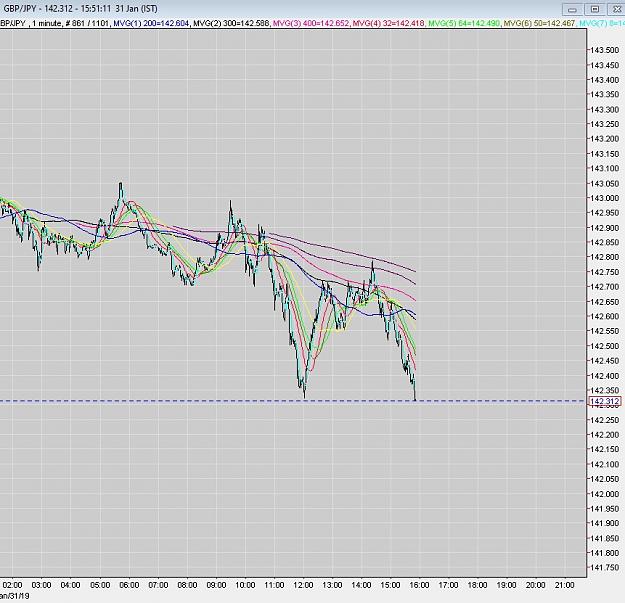
Task: Click the 143.500 price axis label
Action: (605, 50)
